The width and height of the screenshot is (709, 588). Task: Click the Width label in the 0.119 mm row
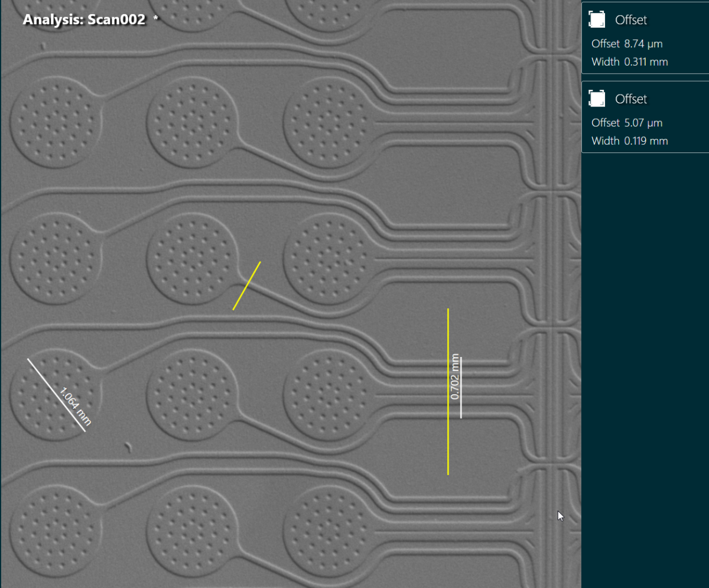click(x=605, y=141)
